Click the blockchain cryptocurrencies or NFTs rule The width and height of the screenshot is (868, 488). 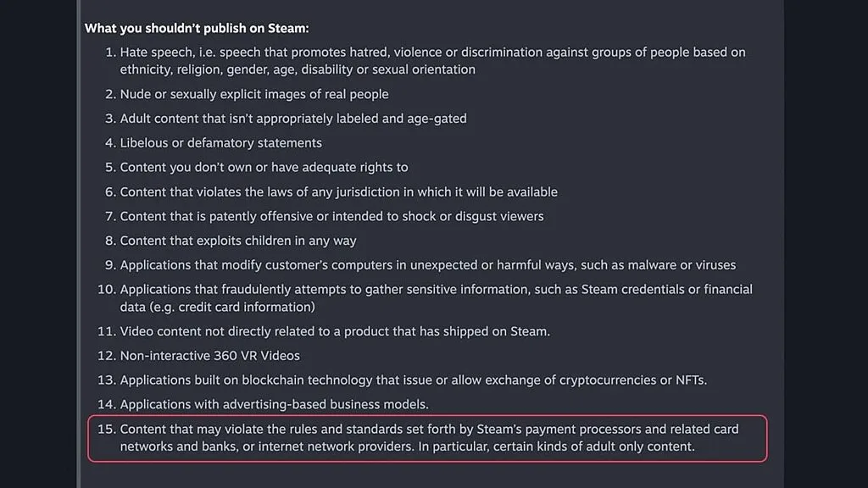point(413,380)
